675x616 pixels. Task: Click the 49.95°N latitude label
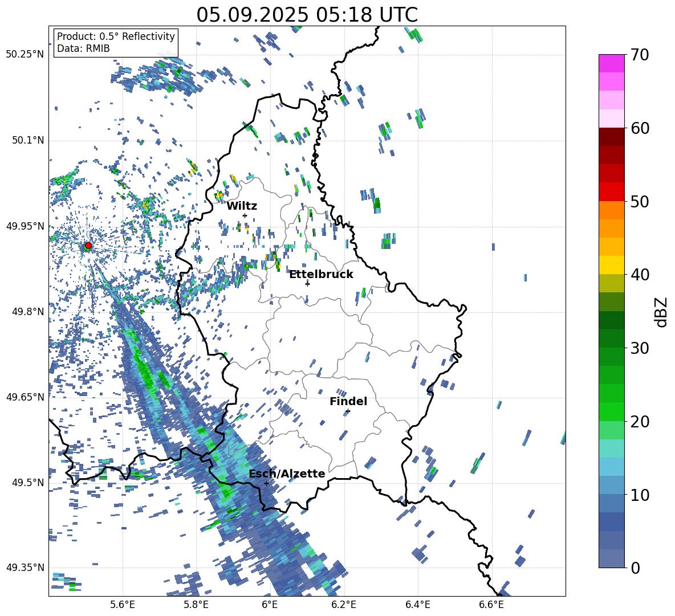[x=25, y=226]
